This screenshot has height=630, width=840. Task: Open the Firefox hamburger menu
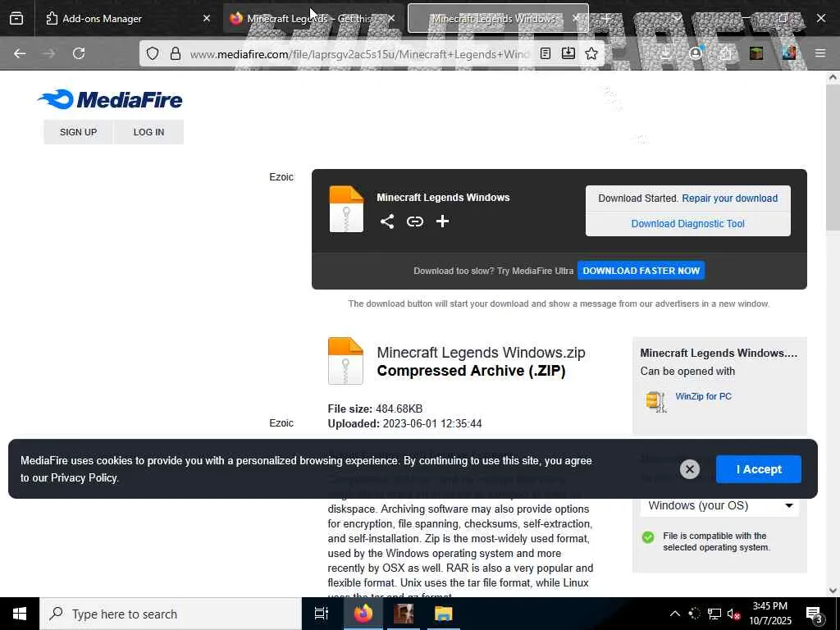(x=820, y=53)
